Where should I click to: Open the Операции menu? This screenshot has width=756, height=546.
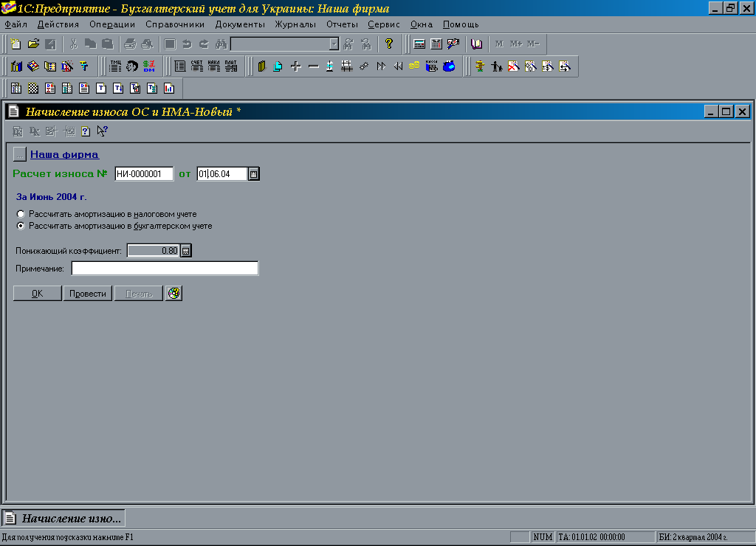pyautogui.click(x=112, y=24)
